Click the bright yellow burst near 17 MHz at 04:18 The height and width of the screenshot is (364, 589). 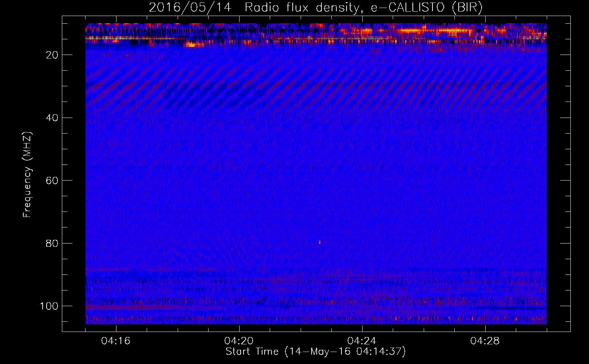point(194,45)
